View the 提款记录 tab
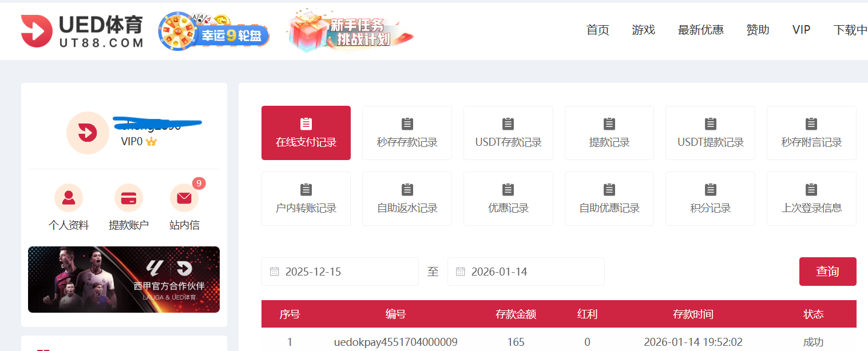This screenshot has width=868, height=351. click(609, 133)
